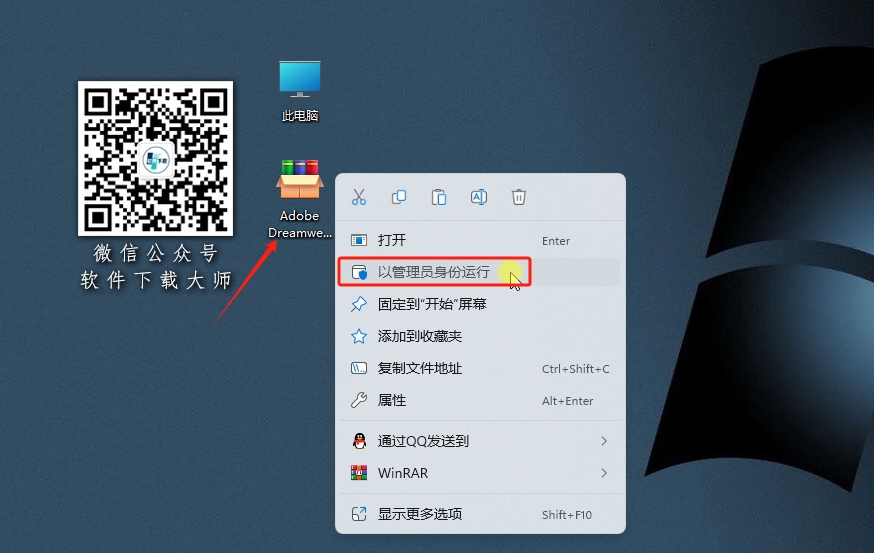Select the 打开 menu entry
Image resolution: width=874 pixels, height=553 pixels.
click(480, 240)
